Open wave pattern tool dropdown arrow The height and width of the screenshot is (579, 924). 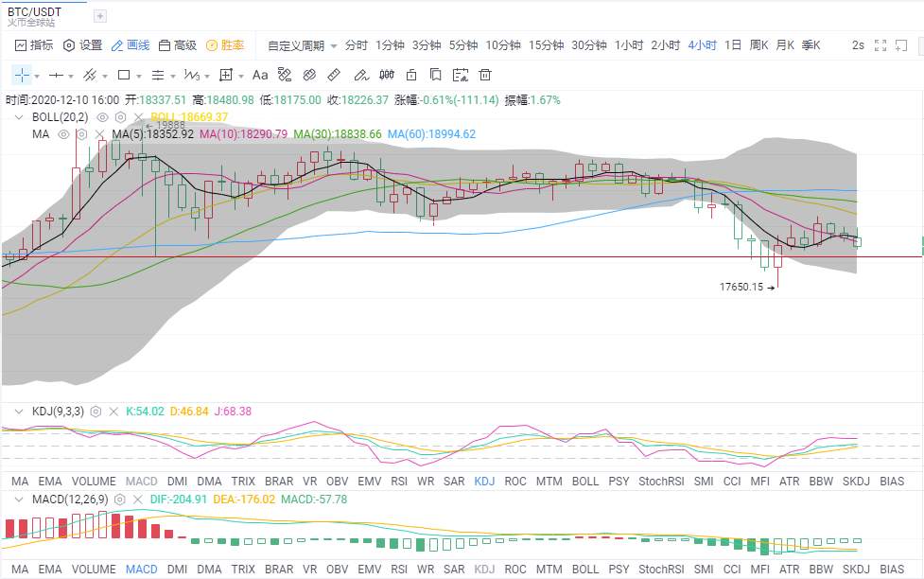[x=207, y=76]
